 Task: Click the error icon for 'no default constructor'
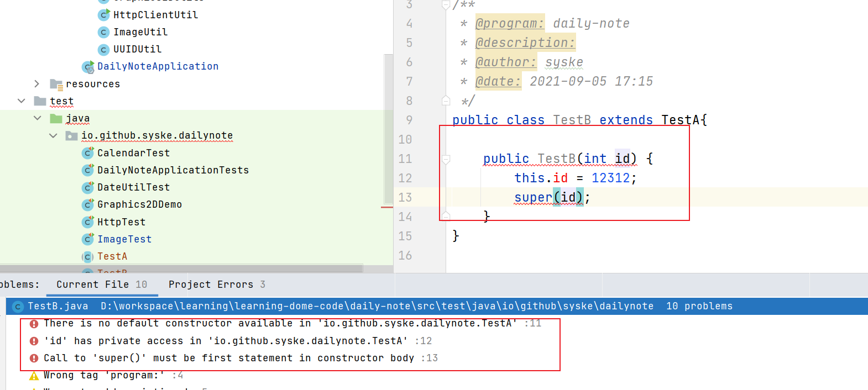[34, 324]
